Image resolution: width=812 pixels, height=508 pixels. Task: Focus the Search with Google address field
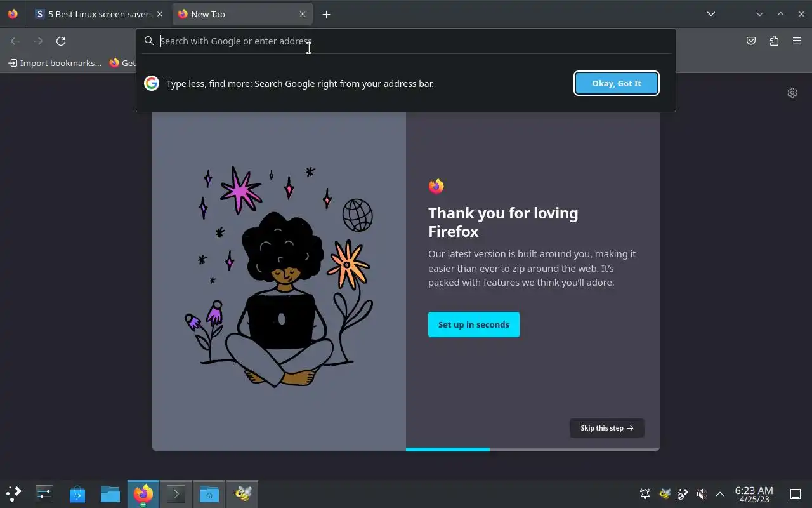(406, 41)
